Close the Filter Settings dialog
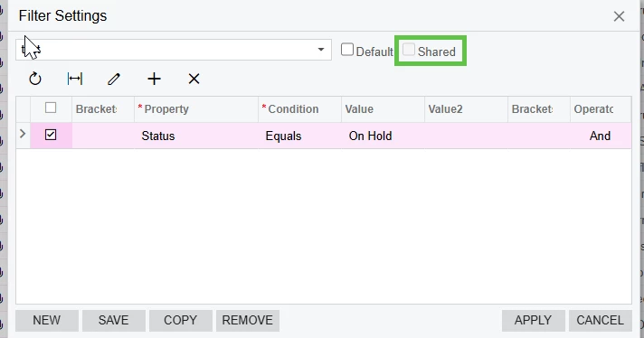Image resolution: width=644 pixels, height=338 pixels. [619, 16]
